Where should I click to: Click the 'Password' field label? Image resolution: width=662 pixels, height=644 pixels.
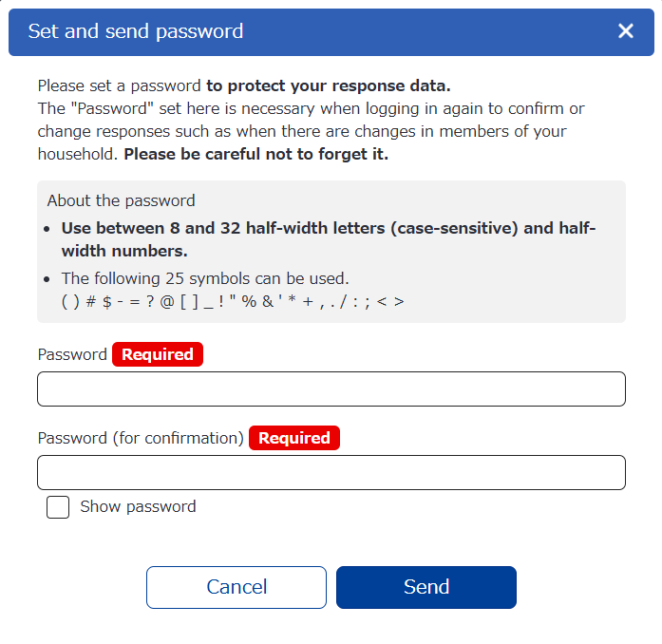point(72,355)
